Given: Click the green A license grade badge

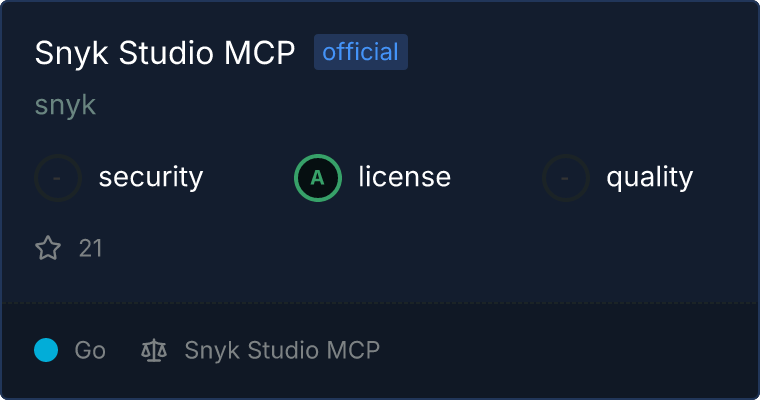Looking at the screenshot, I should point(318,178).
